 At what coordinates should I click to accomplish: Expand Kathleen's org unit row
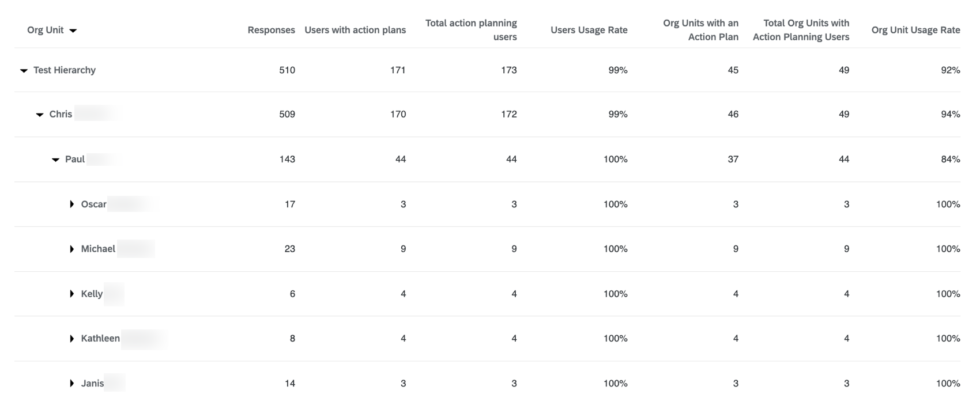pos(72,338)
